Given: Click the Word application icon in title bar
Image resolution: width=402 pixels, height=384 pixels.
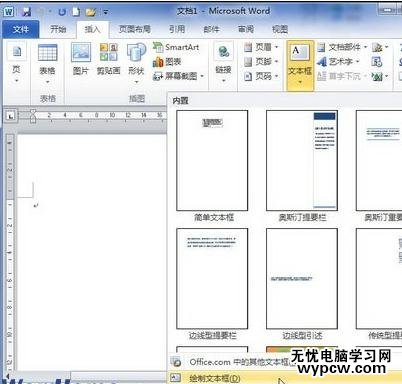Looking at the screenshot, I should coord(9,12).
